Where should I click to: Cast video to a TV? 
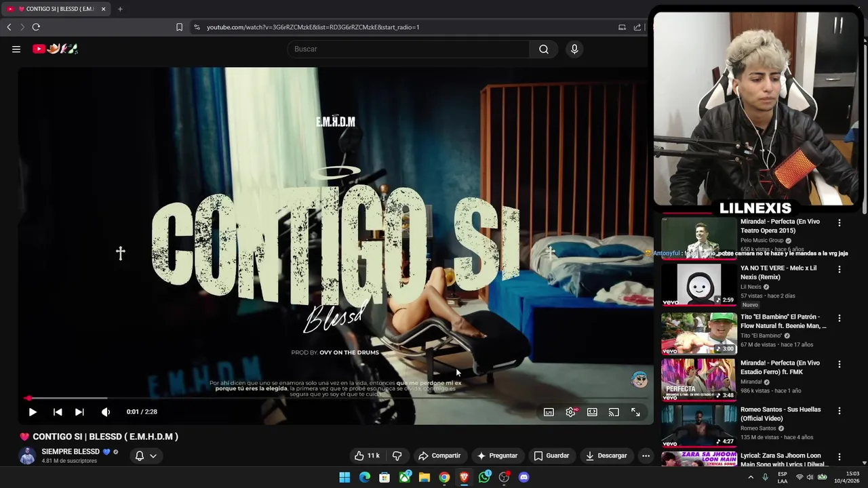pyautogui.click(x=614, y=412)
